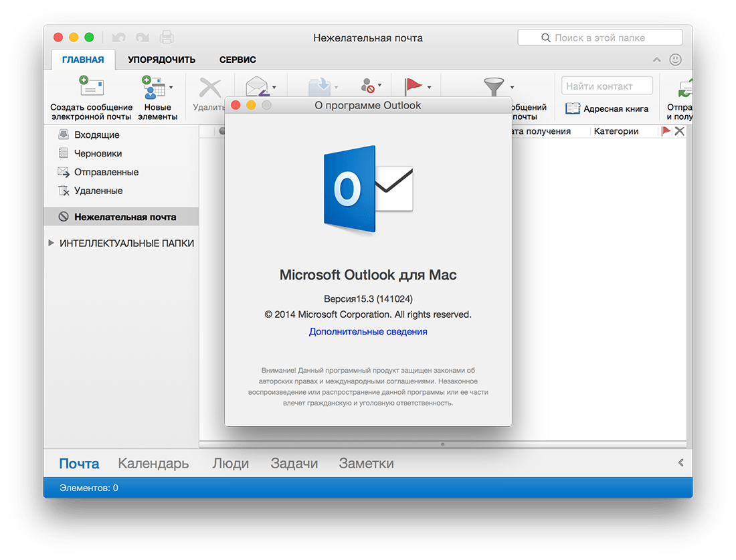Close the About Outlook dialog

236,105
